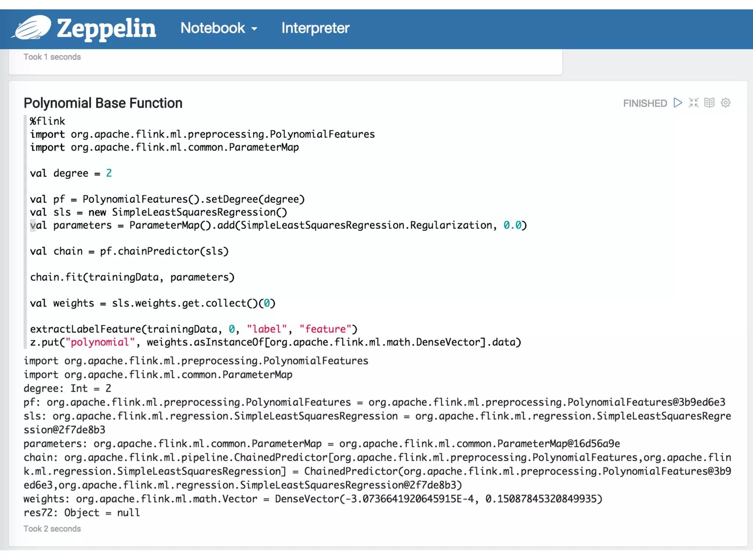Toggle paragraph output with the book icon
The width and height of the screenshot is (753, 560).
click(709, 103)
